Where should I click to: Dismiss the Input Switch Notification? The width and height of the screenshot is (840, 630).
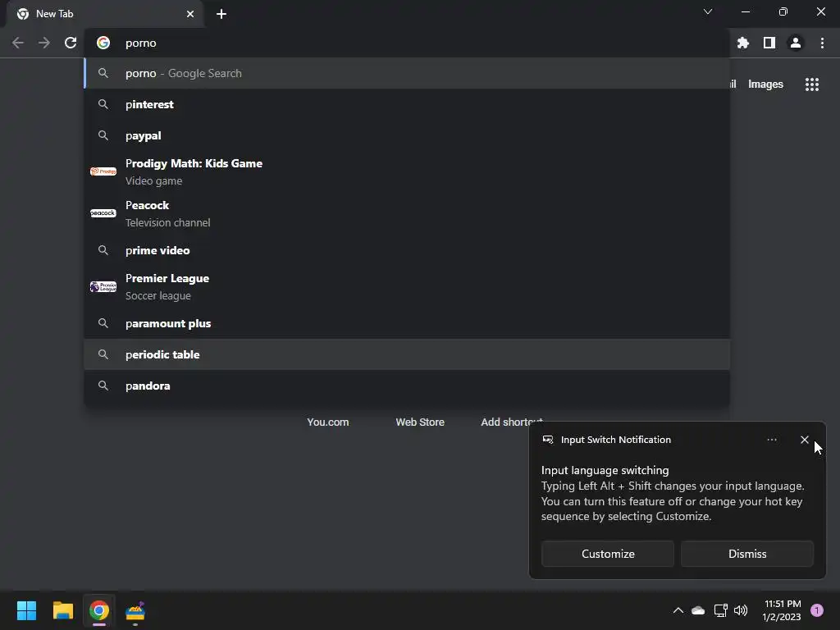point(747,554)
